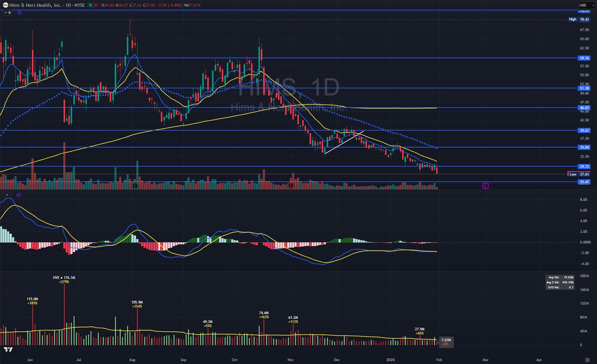Click the August earnings E marker
The width and height of the screenshot is (597, 364).
135,185
